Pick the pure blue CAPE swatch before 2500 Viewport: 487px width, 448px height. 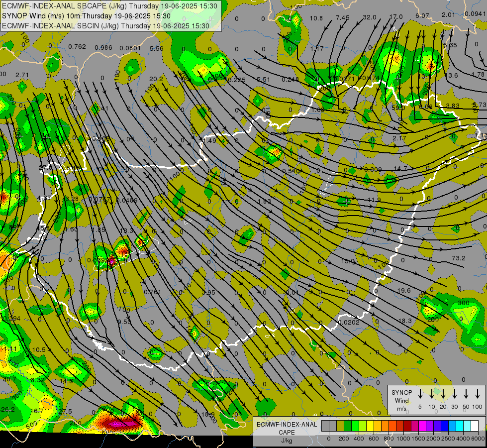click(444, 426)
